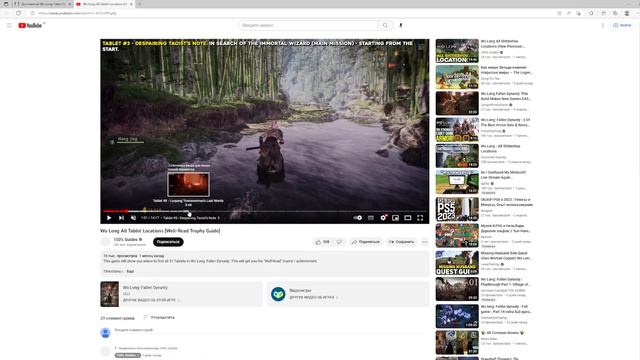Open YouTube settings three-dot menu
640x360 pixels.
pyautogui.click(x=603, y=25)
